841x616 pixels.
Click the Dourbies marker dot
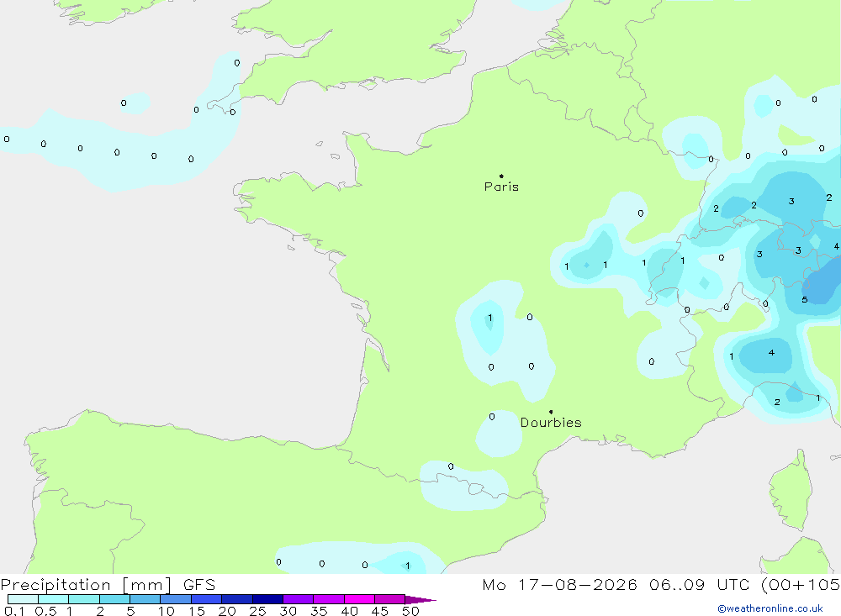551,412
